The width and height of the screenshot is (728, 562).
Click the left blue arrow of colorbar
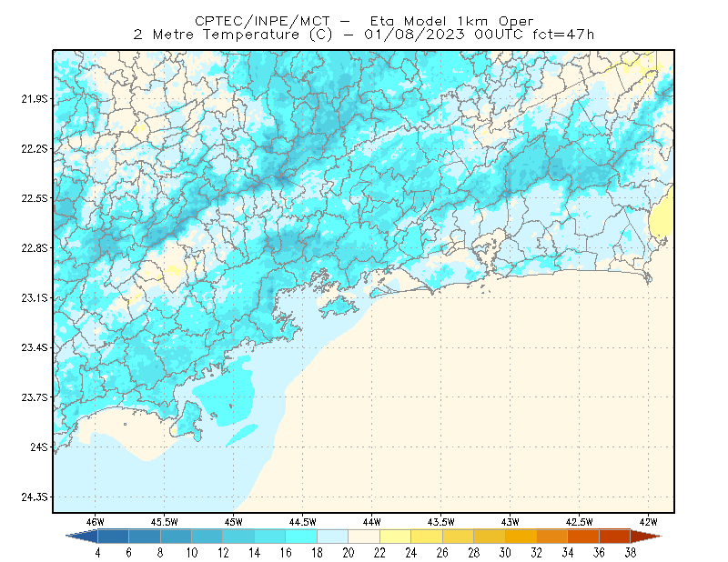click(82, 537)
